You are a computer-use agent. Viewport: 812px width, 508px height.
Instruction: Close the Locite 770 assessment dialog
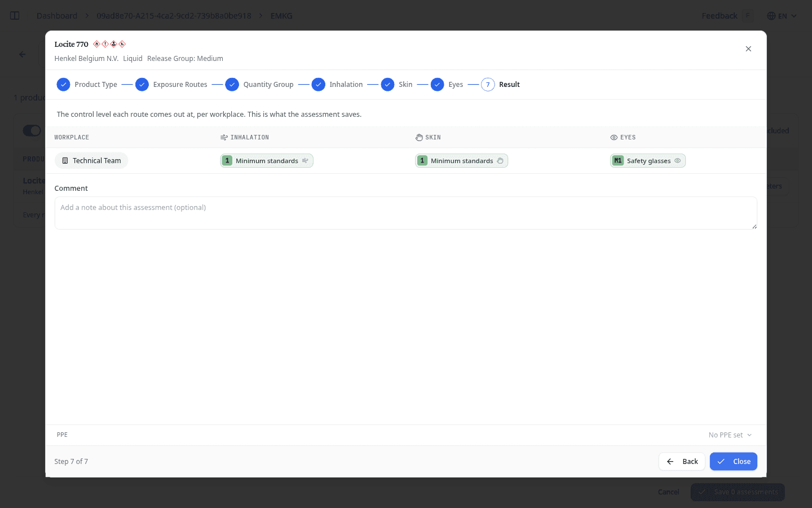coord(748,49)
